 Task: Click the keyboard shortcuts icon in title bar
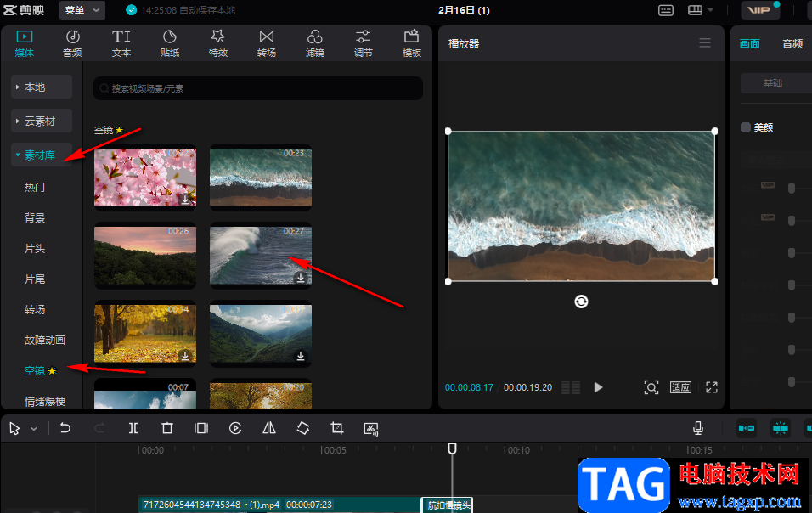[665, 10]
